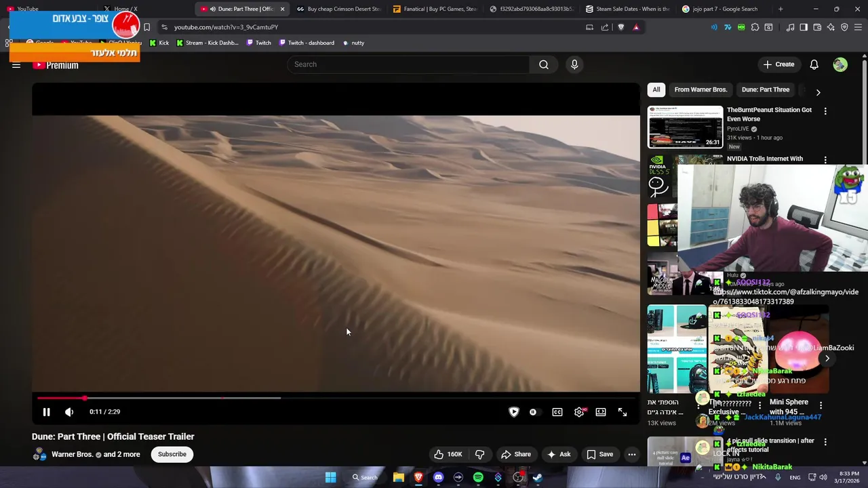Click the shield icon in player controls
868x488 pixels.
tap(514, 411)
